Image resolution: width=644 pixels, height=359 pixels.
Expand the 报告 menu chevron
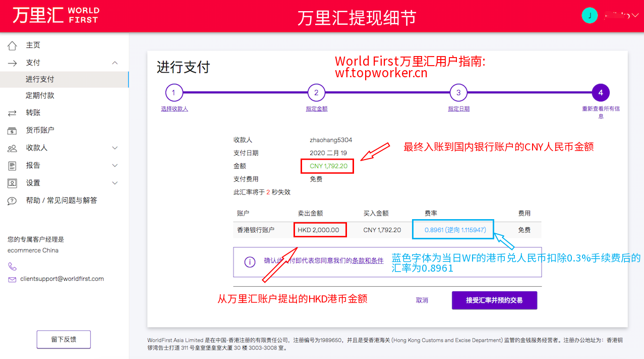point(115,166)
